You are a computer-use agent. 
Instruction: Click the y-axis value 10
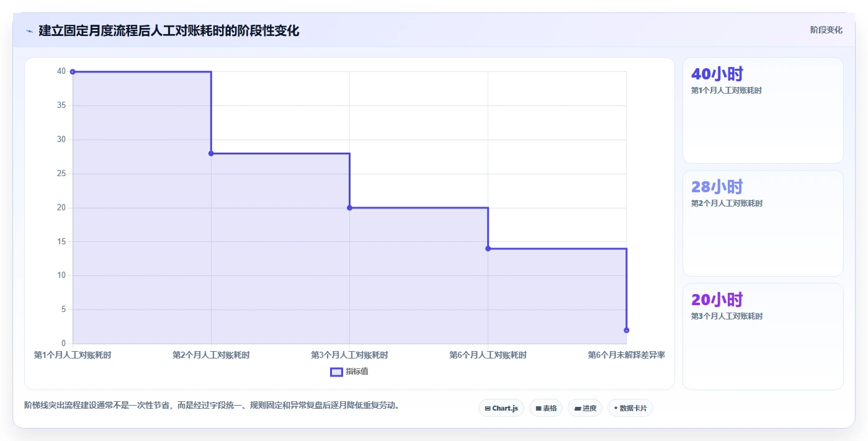(61, 275)
